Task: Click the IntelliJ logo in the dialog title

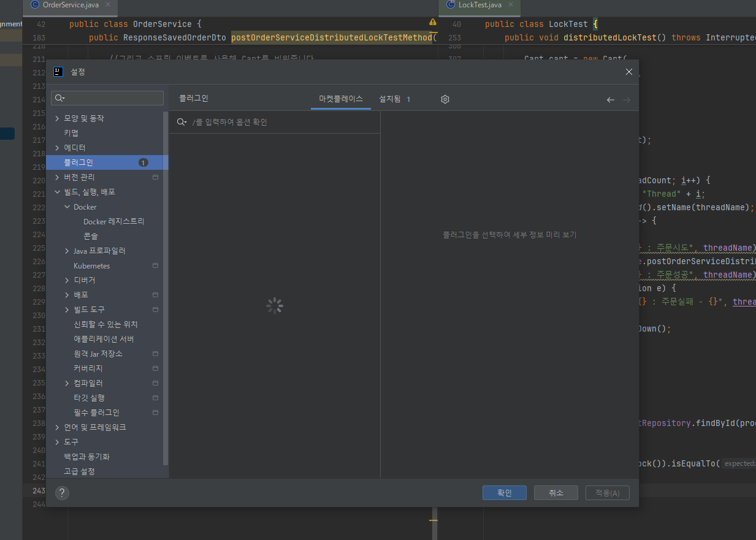Action: (x=58, y=72)
